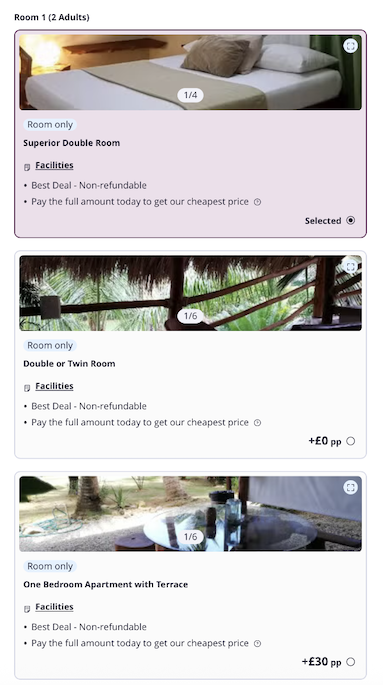Open Facilities link for Double or Twin Room
This screenshot has width=383, height=685.
pos(54,386)
